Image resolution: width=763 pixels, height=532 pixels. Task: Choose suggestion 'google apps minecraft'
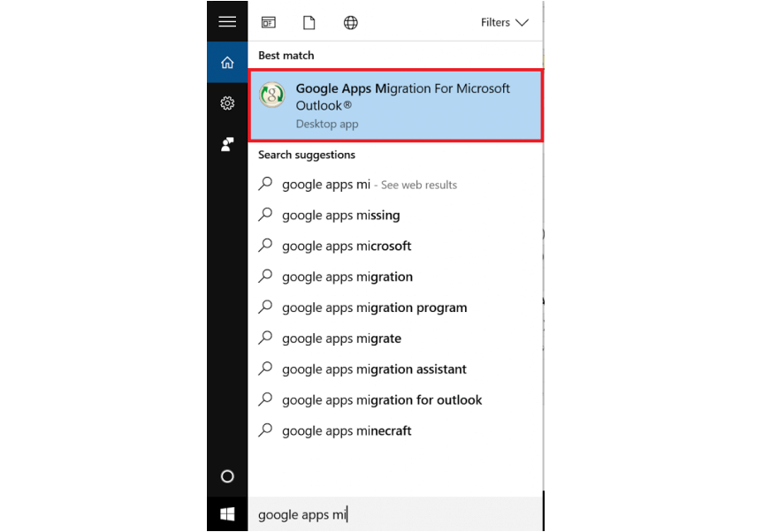[395, 431]
